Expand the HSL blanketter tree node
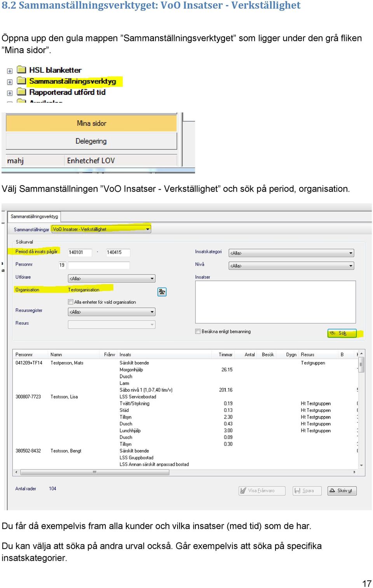The width and height of the screenshot is (373, 588). [10, 71]
